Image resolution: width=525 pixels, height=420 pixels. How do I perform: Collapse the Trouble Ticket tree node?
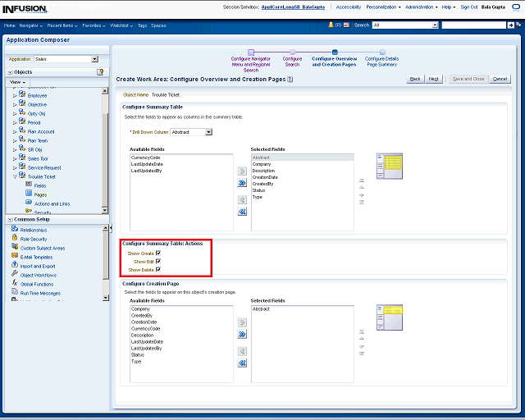coord(15,176)
